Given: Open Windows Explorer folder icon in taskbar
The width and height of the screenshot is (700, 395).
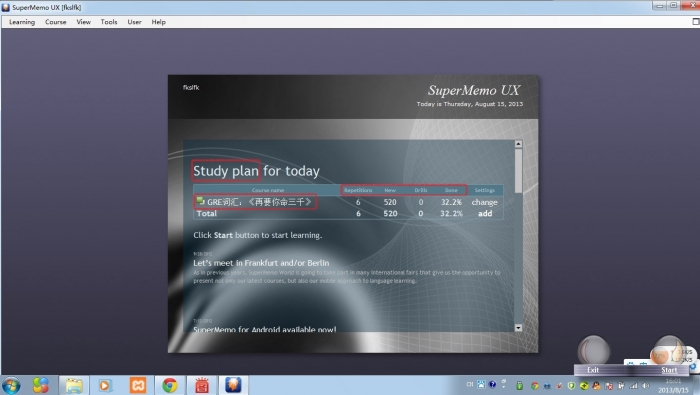Looking at the screenshot, I should tap(74, 385).
